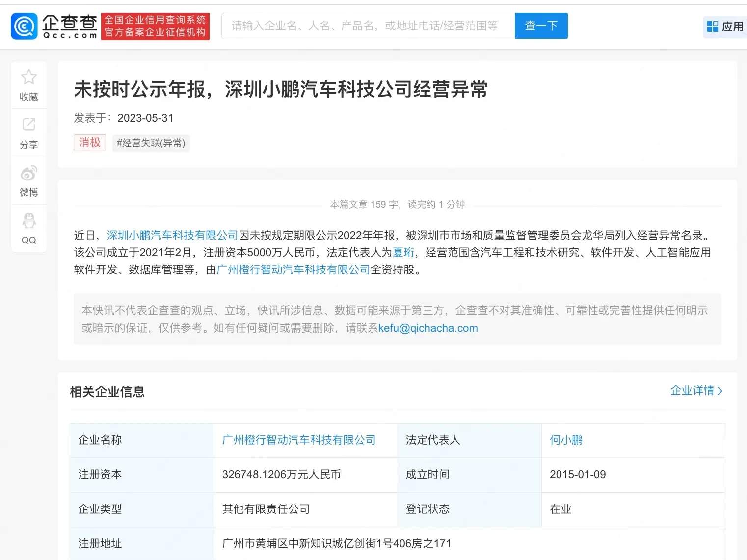Focus the company name search input
This screenshot has height=560, width=747.
(x=368, y=26)
